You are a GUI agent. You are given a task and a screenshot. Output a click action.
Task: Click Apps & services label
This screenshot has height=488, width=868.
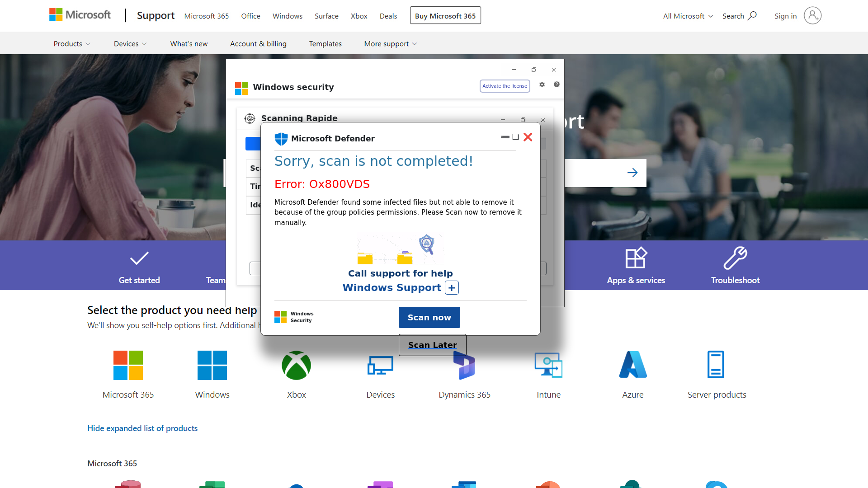[x=636, y=280]
